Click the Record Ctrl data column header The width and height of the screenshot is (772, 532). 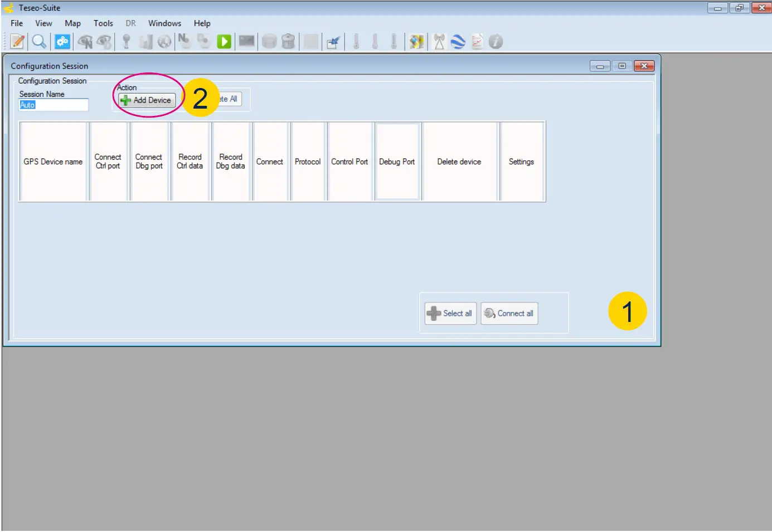(x=190, y=162)
